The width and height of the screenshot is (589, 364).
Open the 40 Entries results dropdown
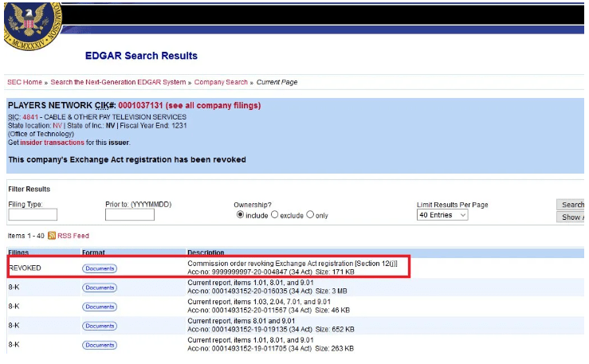coord(442,215)
